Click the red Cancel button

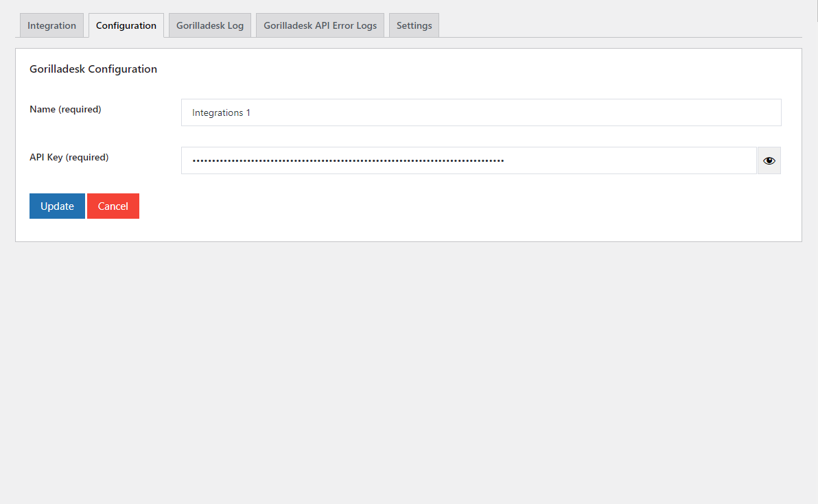pos(113,206)
